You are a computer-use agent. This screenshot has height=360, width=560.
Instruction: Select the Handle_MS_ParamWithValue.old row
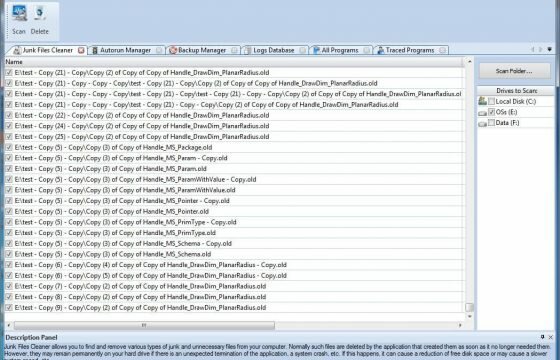(234, 190)
